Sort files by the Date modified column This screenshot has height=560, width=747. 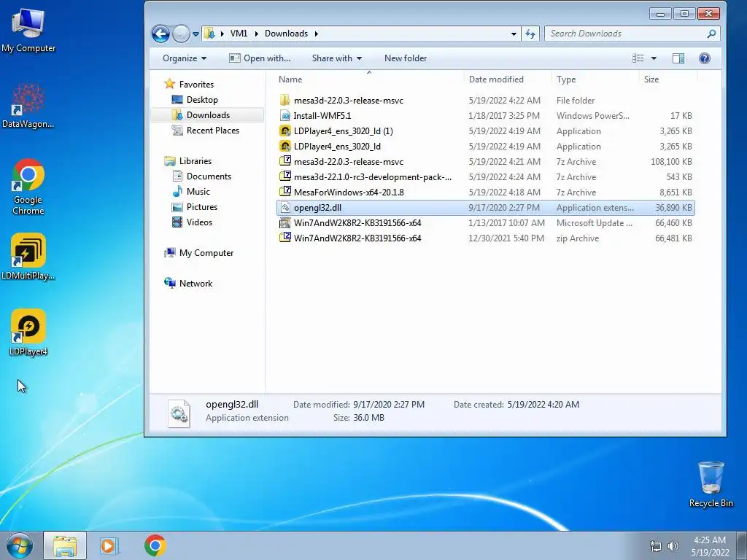click(x=508, y=79)
